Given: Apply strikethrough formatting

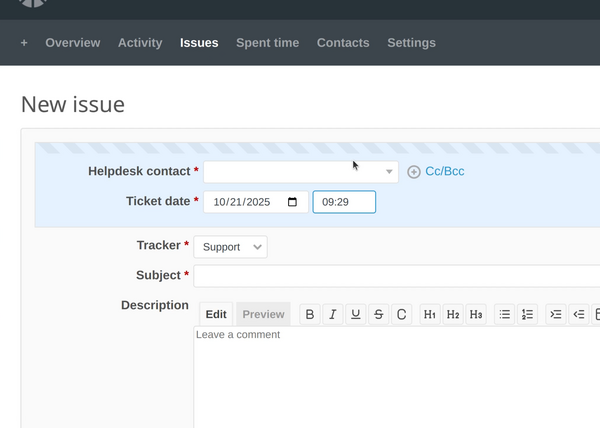Looking at the screenshot, I should click(x=378, y=314).
